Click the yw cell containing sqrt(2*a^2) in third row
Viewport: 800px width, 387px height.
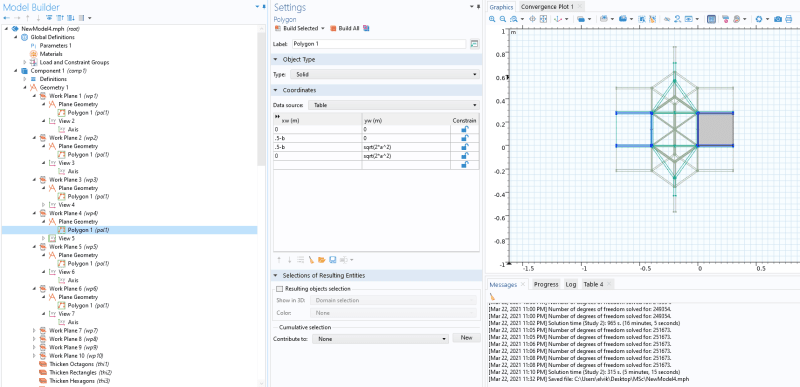[x=406, y=147]
